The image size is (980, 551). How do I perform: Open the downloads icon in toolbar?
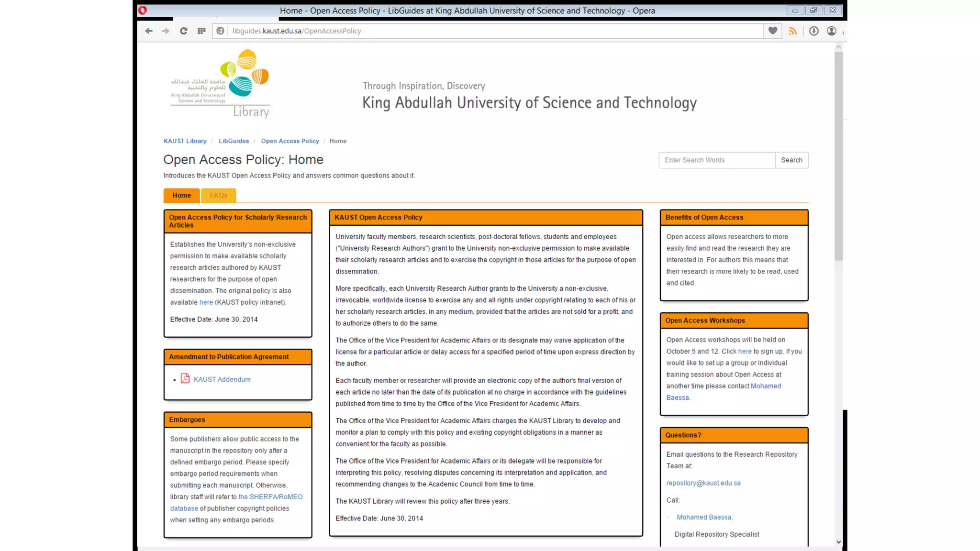(x=813, y=31)
